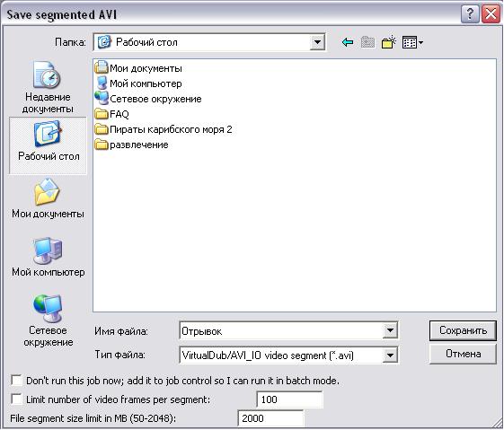504x430 pixels.
Task: Expand the Папка folder dropdown
Action: point(317,42)
